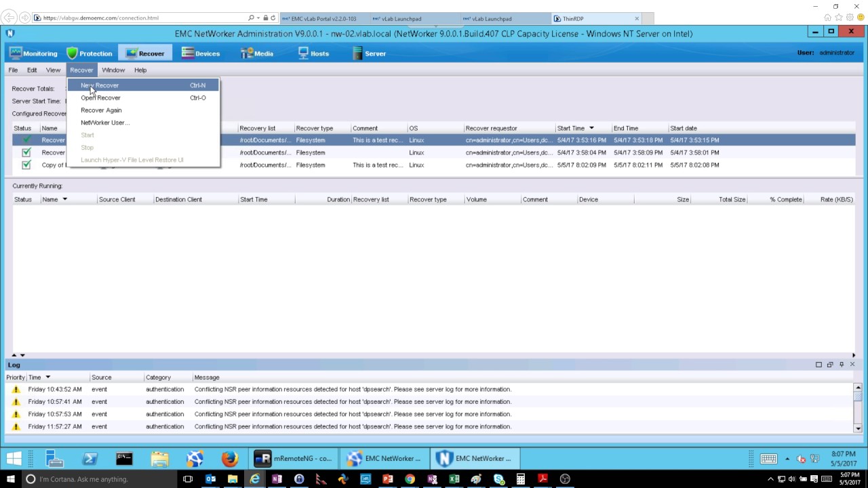The image size is (868, 488).
Task: Select the 10:57:41 AM log warning icon
Action: [x=16, y=402]
